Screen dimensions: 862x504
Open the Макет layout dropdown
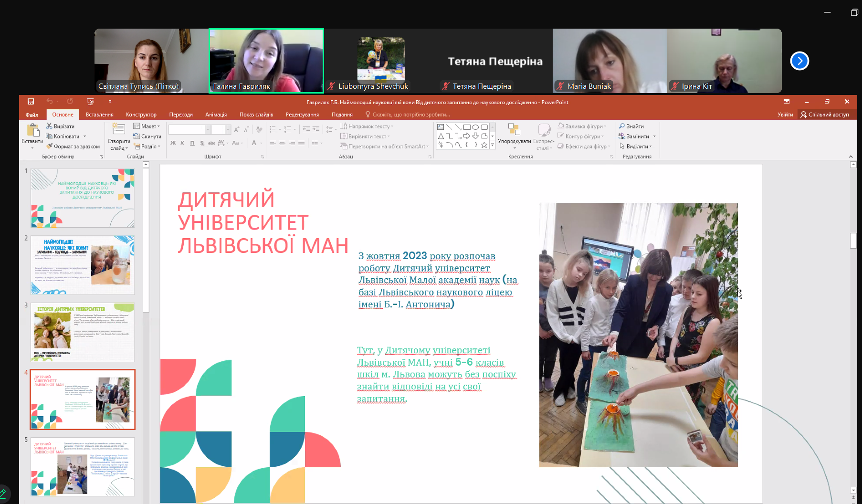click(147, 126)
